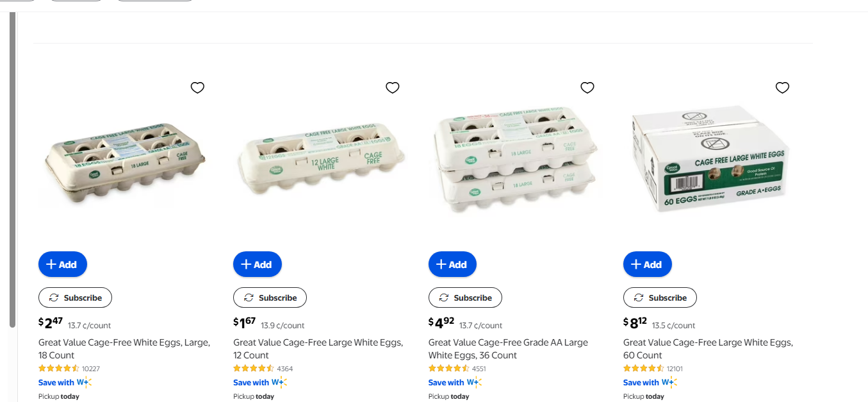Favorite the 12 Count eggs with heart
Screen dimensions: 868x402
tap(393, 88)
